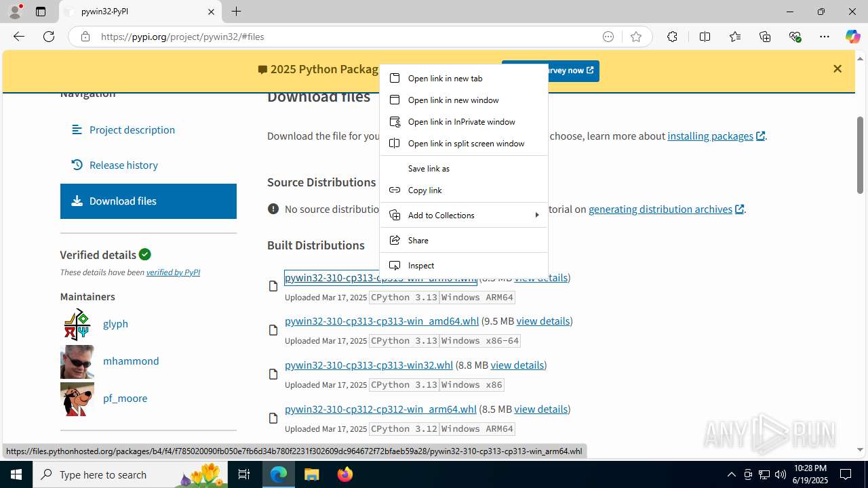This screenshot has height=488, width=868.
Task: View details for cp313 win_amd64 wheel
Action: [543, 321]
